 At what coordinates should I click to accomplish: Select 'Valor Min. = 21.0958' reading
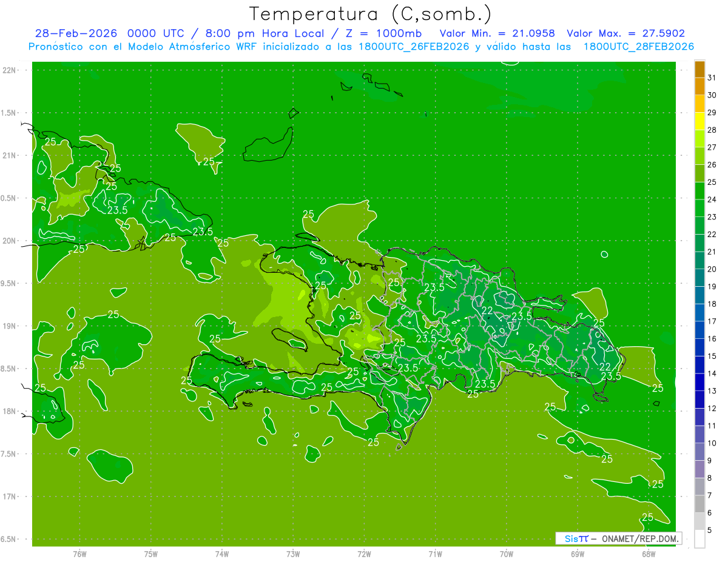497,33
